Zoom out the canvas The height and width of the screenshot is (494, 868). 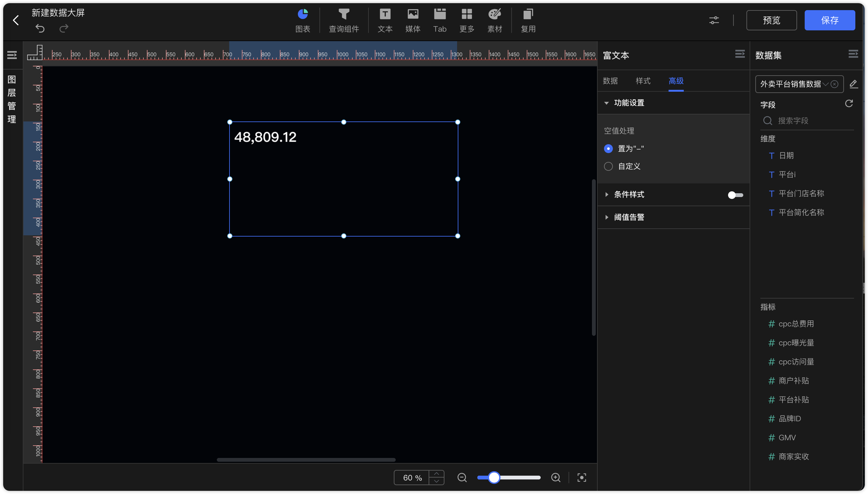point(462,477)
